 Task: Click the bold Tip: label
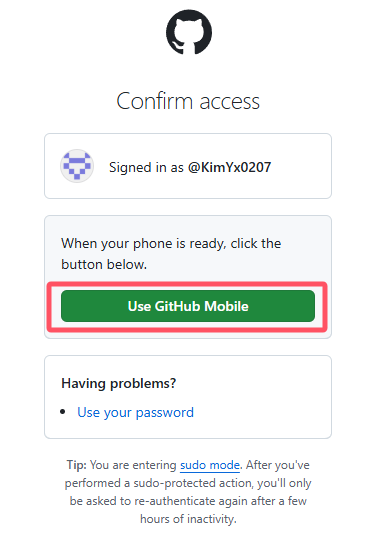click(77, 465)
